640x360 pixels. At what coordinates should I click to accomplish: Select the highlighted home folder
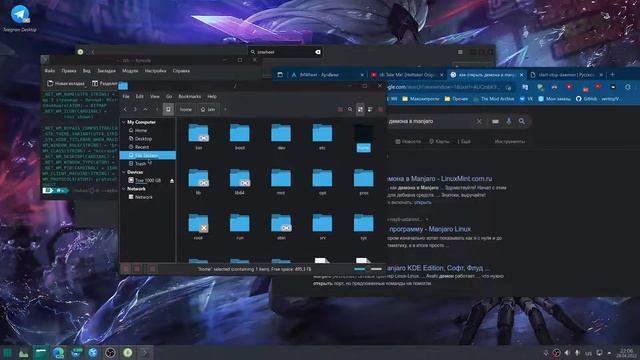point(364,138)
